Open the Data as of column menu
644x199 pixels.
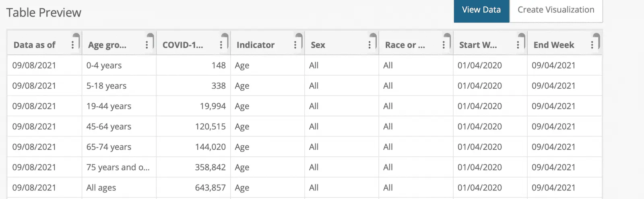(x=72, y=45)
